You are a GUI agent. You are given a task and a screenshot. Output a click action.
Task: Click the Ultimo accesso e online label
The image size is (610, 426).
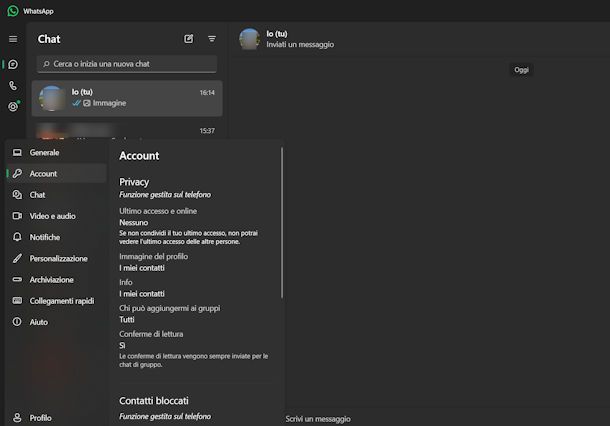[x=158, y=211]
